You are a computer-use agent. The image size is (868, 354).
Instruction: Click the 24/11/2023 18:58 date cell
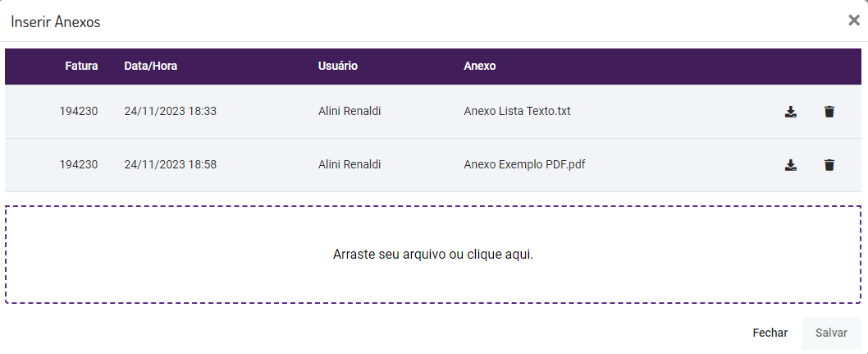point(170,164)
